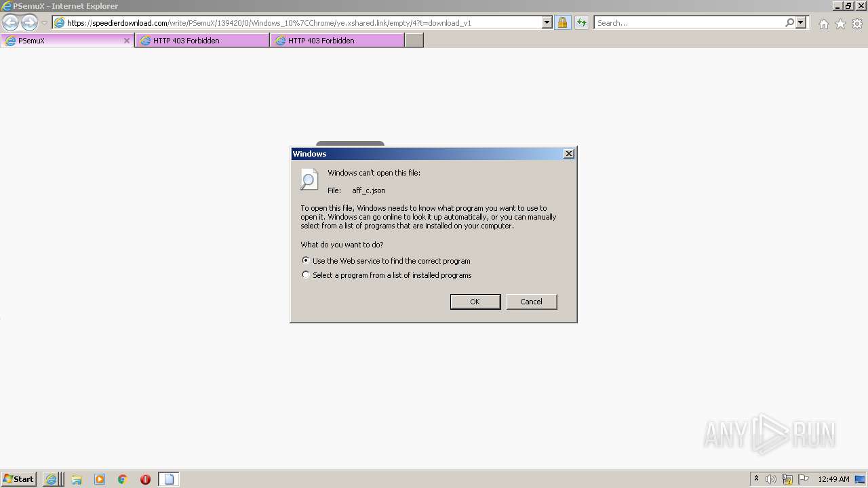Show hidden tray icons arrow
868x488 pixels.
756,479
